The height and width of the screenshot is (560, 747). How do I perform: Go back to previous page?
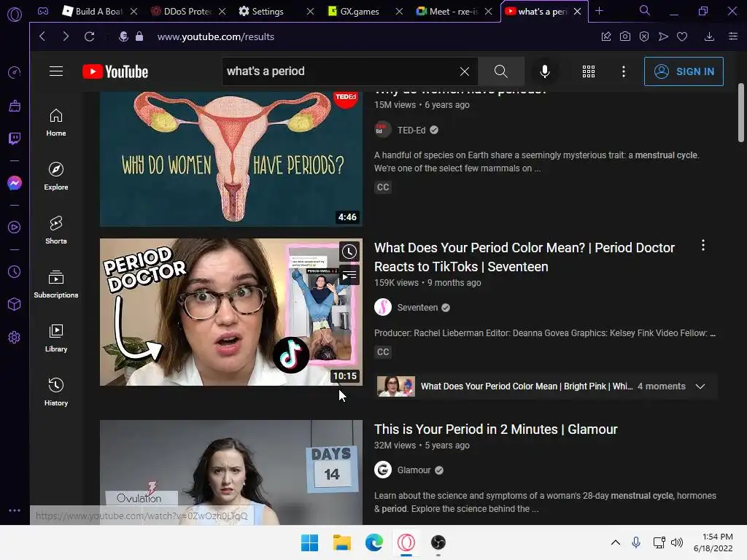(x=42, y=36)
